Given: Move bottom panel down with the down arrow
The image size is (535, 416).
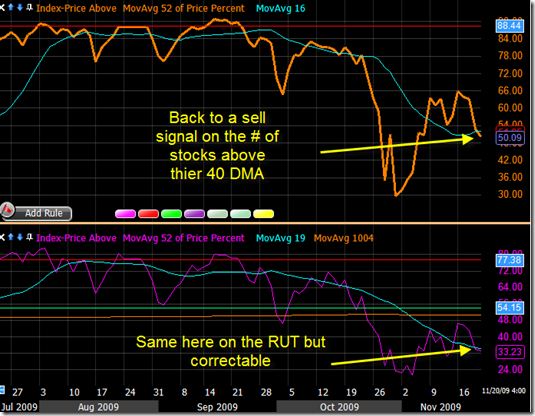Looking at the screenshot, I should 20,237.
